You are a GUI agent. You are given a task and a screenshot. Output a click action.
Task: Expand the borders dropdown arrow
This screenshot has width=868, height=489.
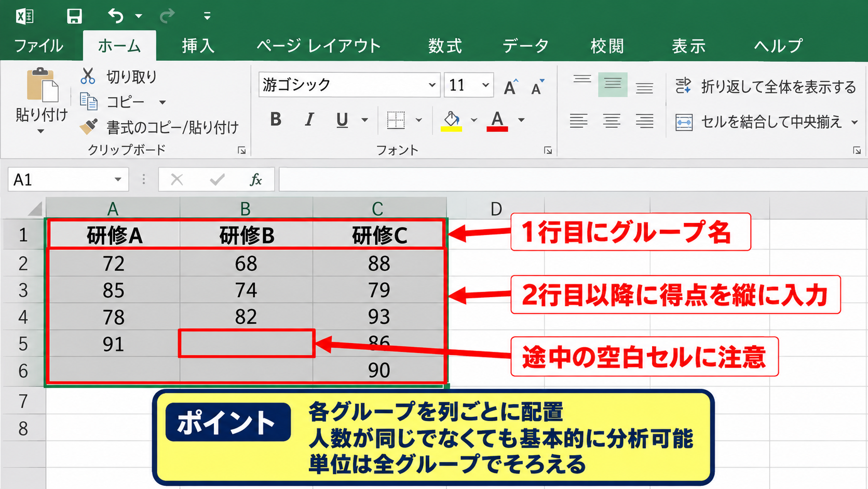(x=419, y=120)
